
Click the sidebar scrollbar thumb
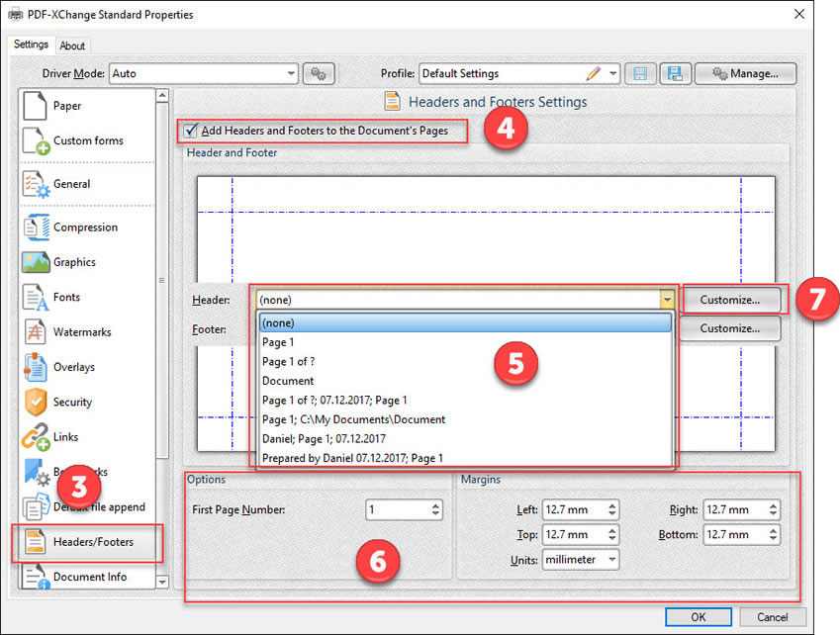tap(162, 280)
